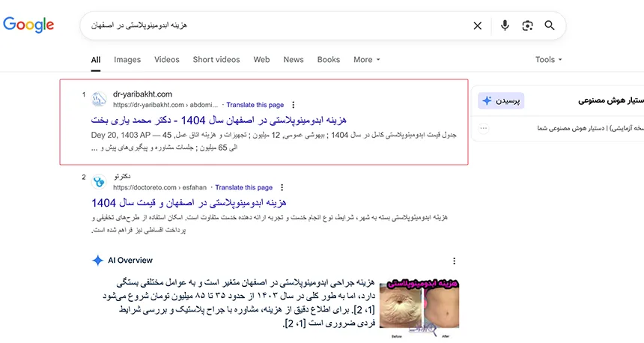Open AI Overview three-dot options menu
644x343 pixels.
(x=454, y=261)
